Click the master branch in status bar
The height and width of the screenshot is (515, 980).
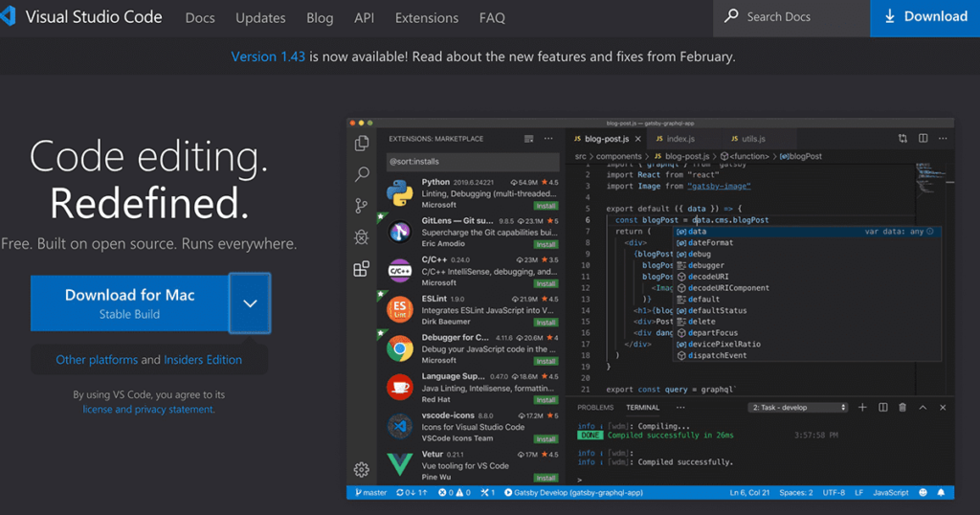point(370,492)
